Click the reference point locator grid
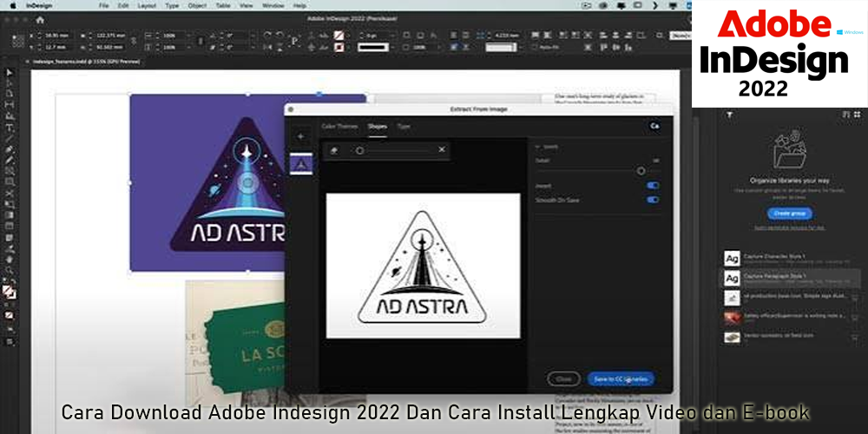The image size is (868, 434). (x=18, y=41)
